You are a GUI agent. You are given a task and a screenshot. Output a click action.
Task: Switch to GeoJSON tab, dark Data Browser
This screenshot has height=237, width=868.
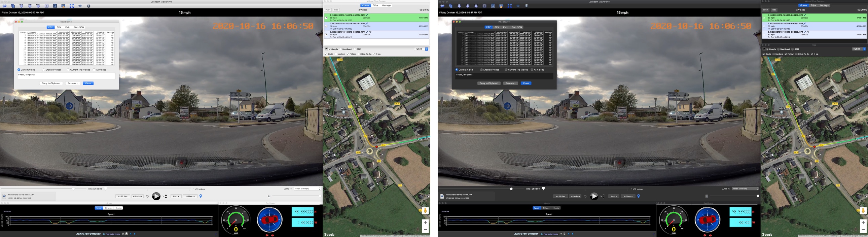point(516,27)
